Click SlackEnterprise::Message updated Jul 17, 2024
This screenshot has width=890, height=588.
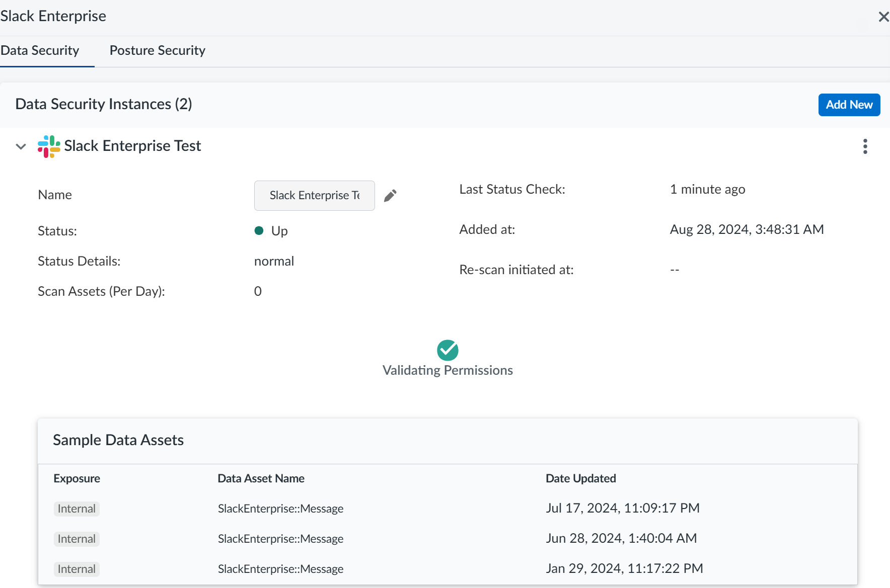(x=280, y=509)
